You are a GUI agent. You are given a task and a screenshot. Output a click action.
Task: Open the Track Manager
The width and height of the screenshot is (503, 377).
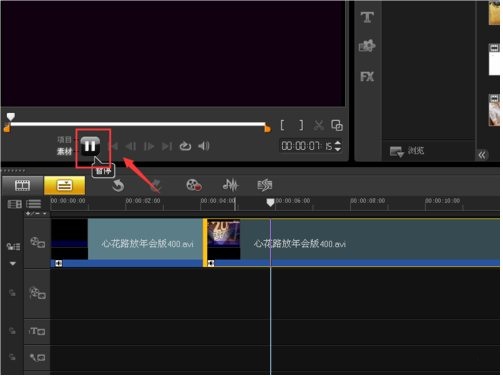34,203
